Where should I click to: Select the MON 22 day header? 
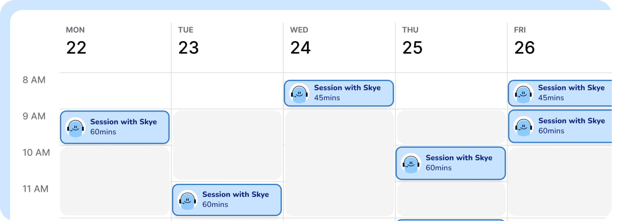pyautogui.click(x=76, y=42)
